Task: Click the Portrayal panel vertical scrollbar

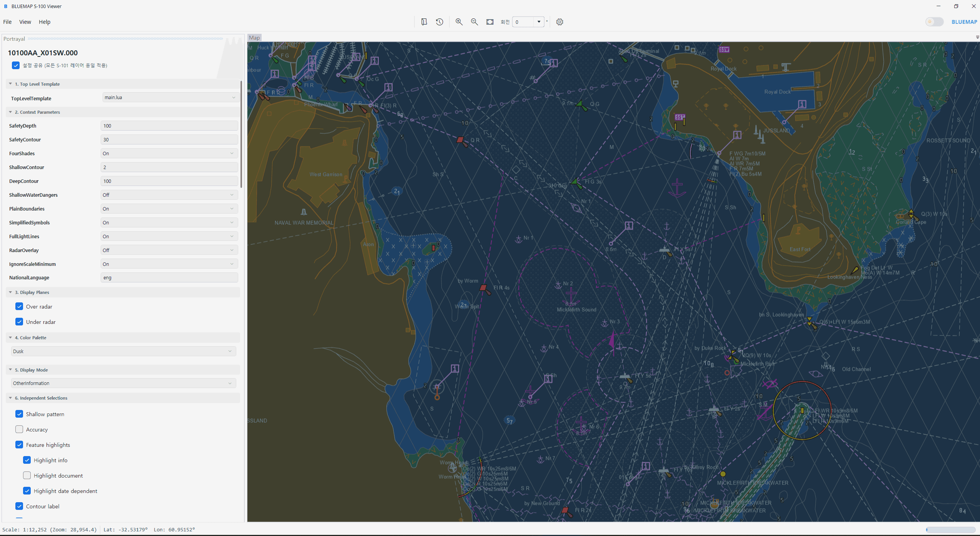Action: [241, 134]
